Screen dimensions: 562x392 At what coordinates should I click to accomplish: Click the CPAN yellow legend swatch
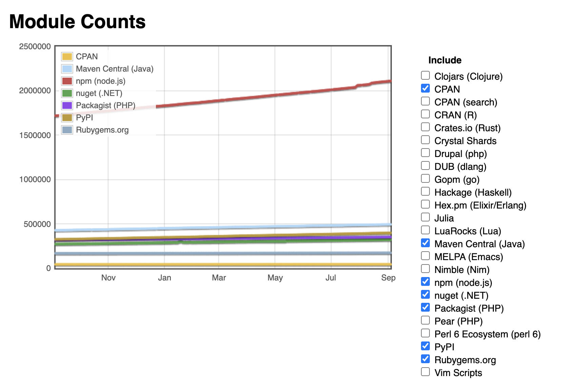point(67,57)
